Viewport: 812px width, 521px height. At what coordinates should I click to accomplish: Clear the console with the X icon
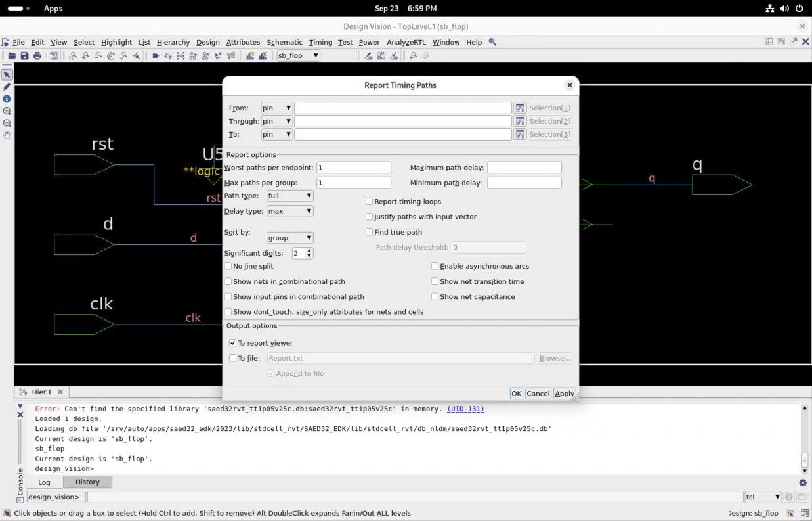[20, 415]
